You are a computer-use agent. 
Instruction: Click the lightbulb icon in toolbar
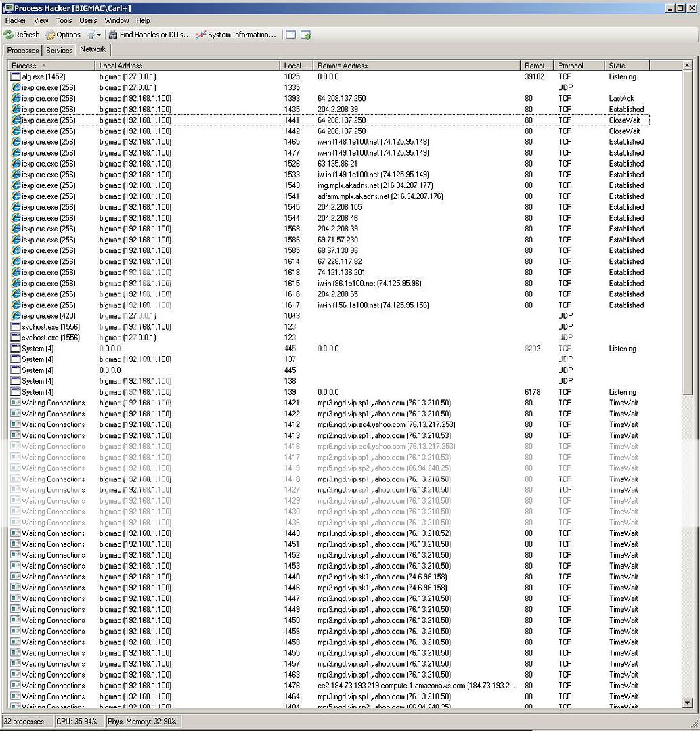pos(91,35)
